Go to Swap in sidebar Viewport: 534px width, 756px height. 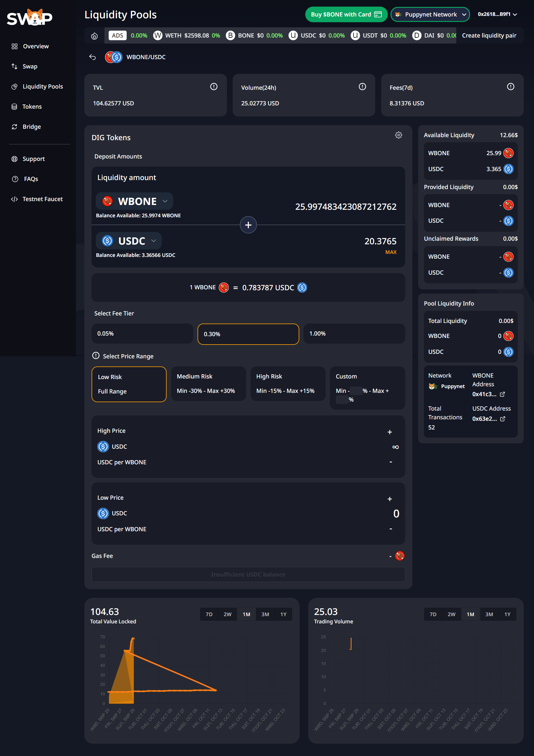coord(30,67)
